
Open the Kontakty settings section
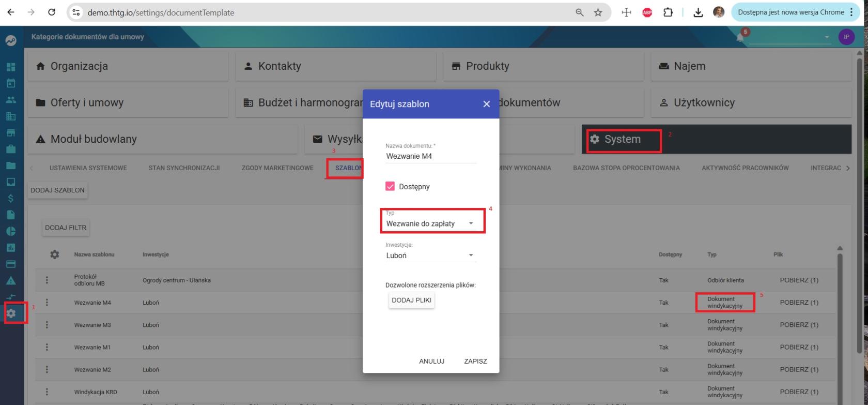click(336, 66)
